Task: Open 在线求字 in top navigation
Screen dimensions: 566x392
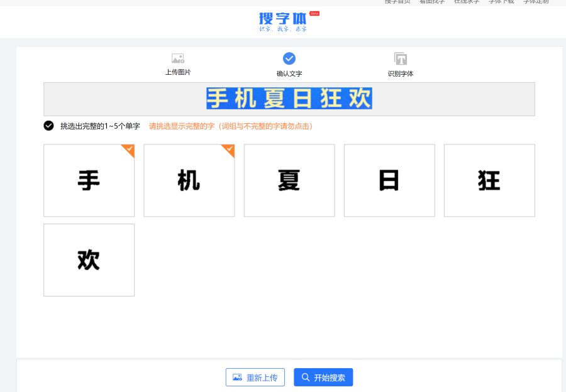Action: [467, 2]
